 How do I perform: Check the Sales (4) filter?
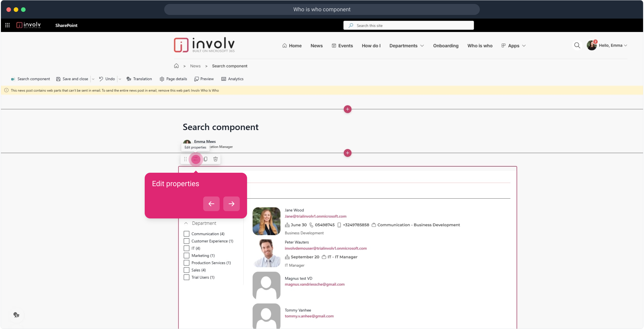(186, 270)
